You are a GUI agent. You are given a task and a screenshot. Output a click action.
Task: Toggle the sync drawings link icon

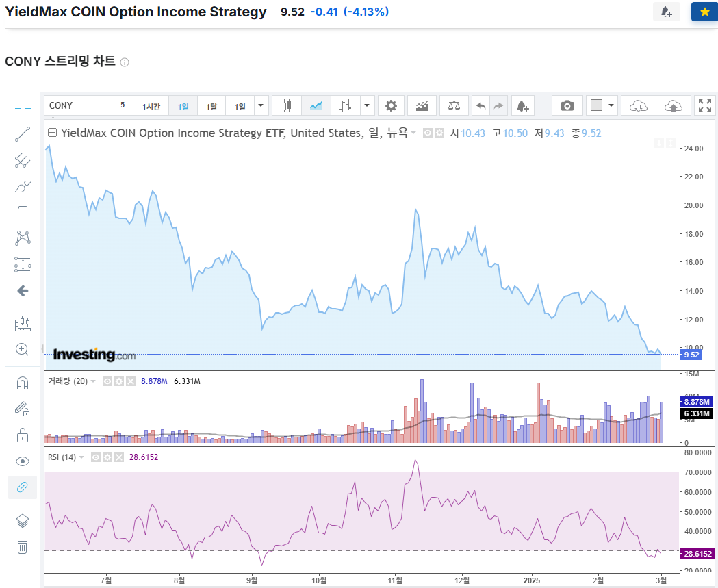pos(23,487)
